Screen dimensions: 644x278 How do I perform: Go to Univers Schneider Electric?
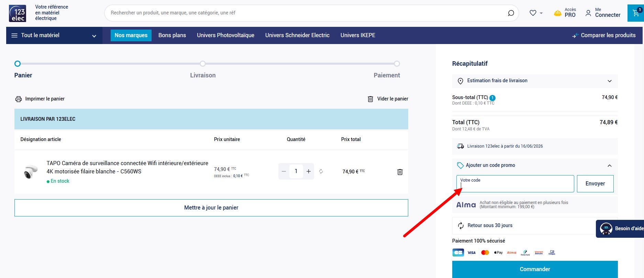click(x=297, y=35)
